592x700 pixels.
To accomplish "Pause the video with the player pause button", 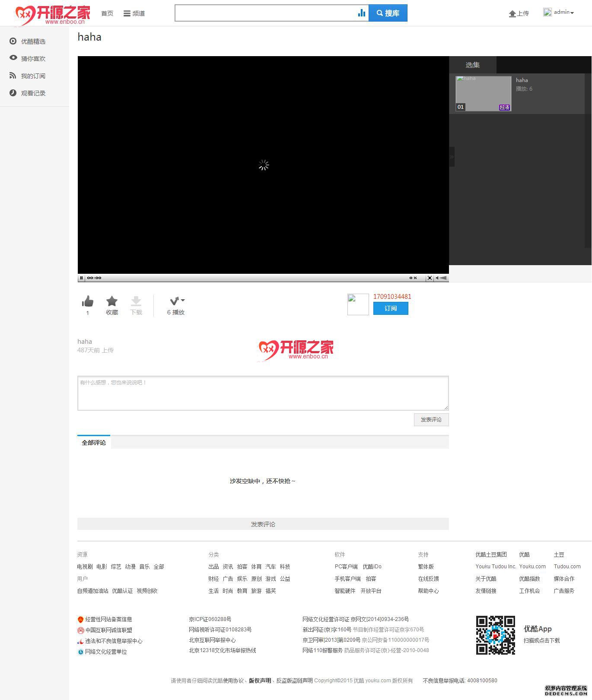I will (x=81, y=278).
